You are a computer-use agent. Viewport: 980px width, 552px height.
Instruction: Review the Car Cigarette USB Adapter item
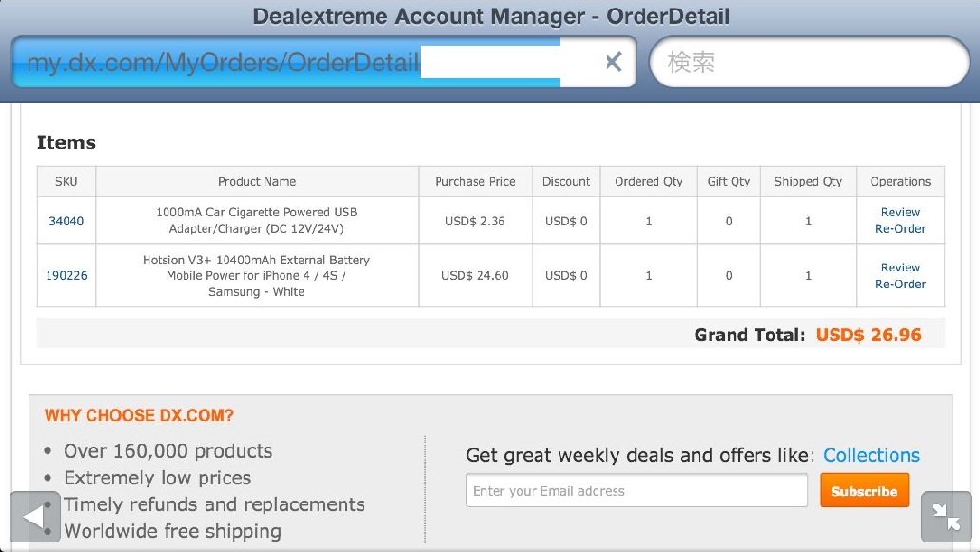900,212
